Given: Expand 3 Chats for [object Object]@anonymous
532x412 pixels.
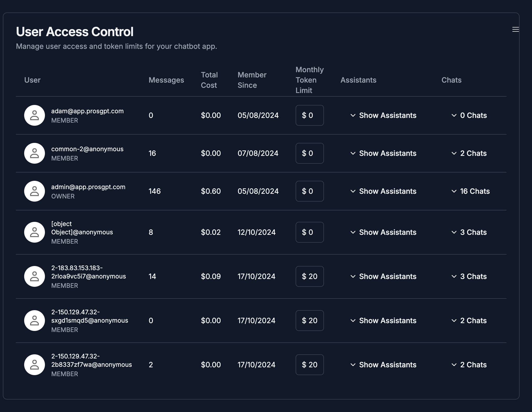Looking at the screenshot, I should coord(469,232).
